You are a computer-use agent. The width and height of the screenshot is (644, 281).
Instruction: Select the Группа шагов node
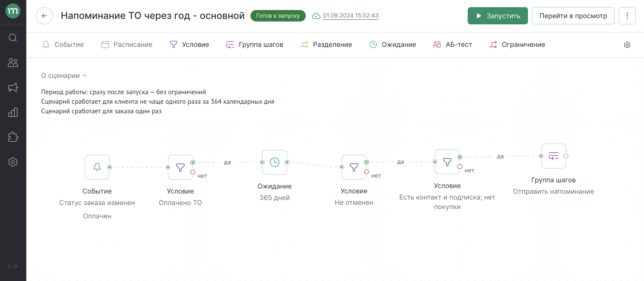click(x=553, y=156)
